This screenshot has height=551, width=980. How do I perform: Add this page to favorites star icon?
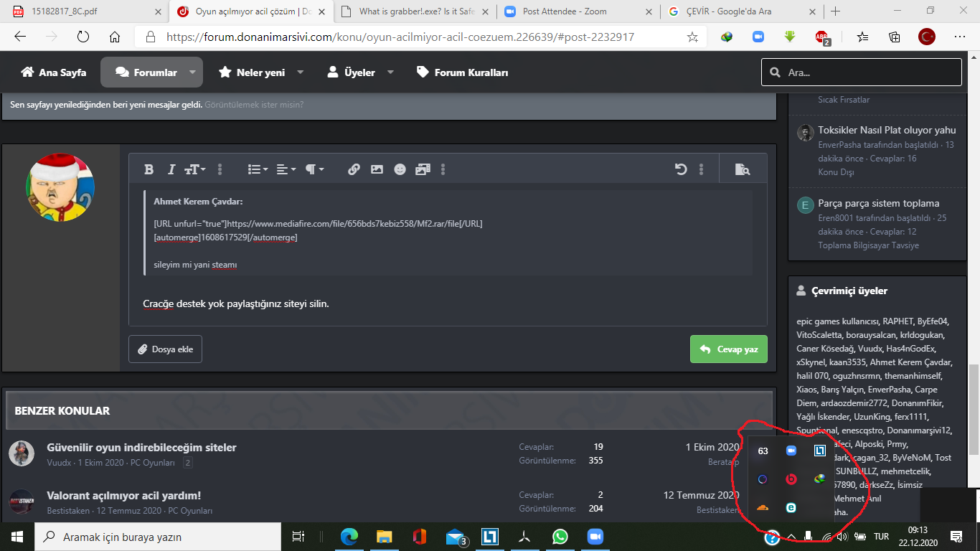click(x=692, y=37)
